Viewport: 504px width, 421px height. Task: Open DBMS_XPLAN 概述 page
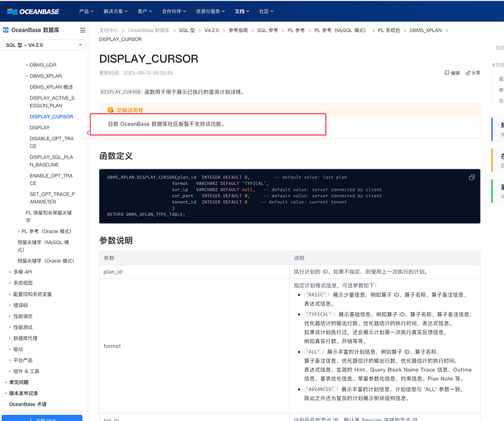[x=51, y=87]
